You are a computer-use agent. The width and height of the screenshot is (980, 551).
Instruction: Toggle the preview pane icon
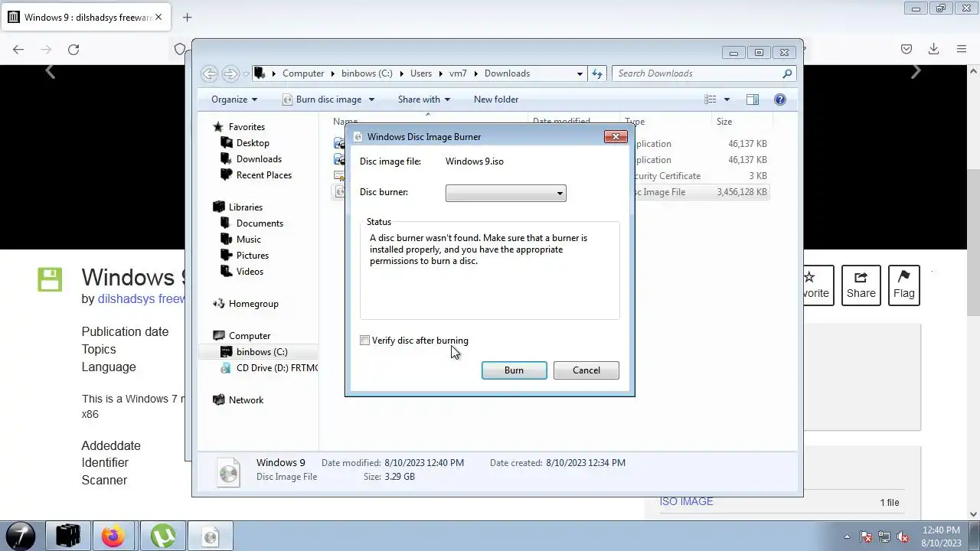click(753, 99)
